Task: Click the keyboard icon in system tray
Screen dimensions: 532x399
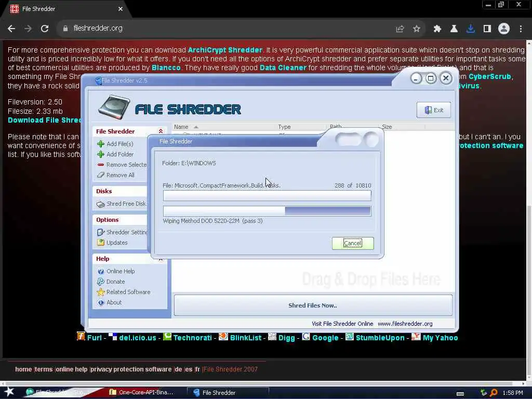Action: click(460, 393)
